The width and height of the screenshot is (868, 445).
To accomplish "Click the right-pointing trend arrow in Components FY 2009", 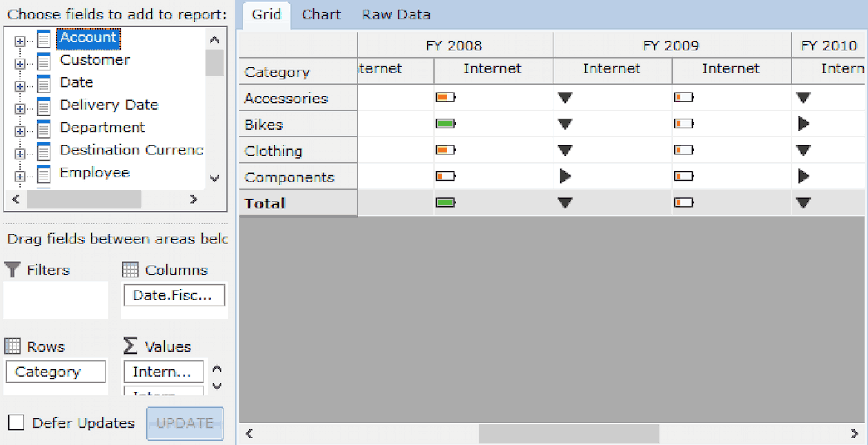I will coord(565,177).
